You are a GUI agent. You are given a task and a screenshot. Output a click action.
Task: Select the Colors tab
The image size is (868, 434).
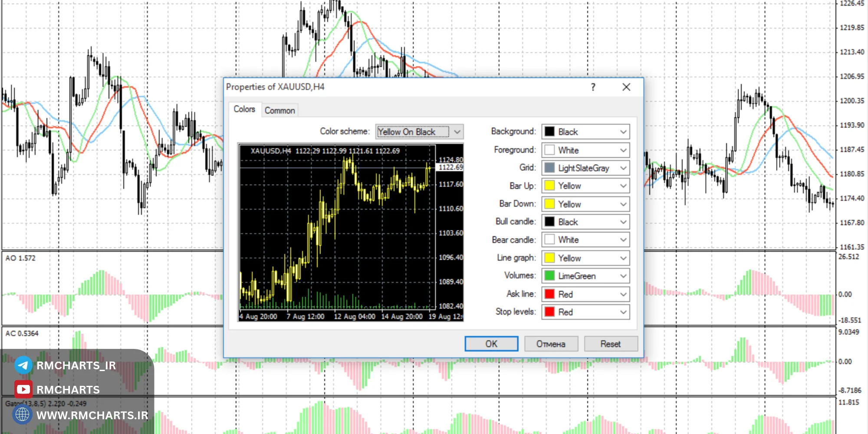tap(244, 109)
